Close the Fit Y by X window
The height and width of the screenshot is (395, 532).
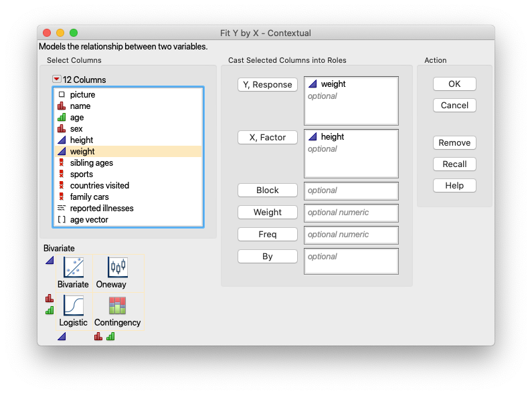point(47,33)
